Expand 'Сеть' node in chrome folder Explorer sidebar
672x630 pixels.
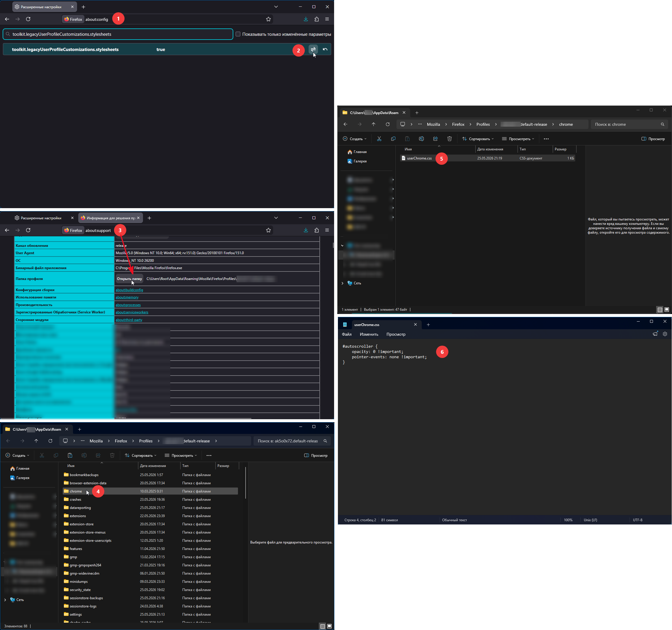[x=342, y=283]
